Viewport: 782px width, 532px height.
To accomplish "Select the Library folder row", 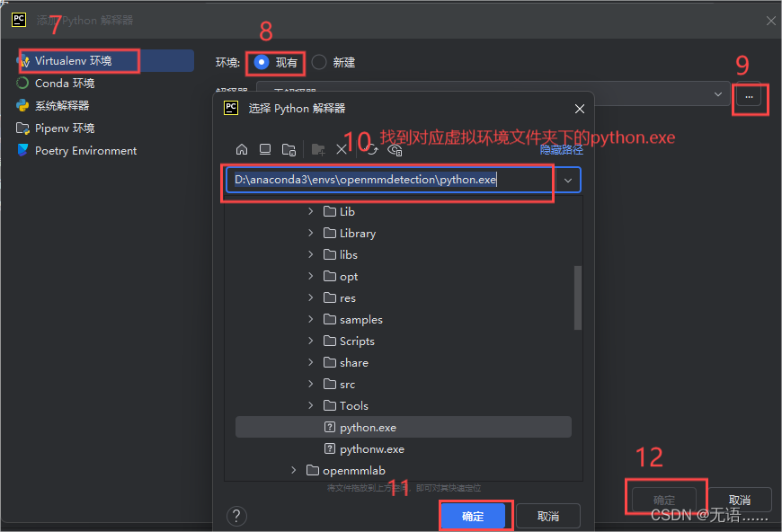I will pyautogui.click(x=404, y=233).
